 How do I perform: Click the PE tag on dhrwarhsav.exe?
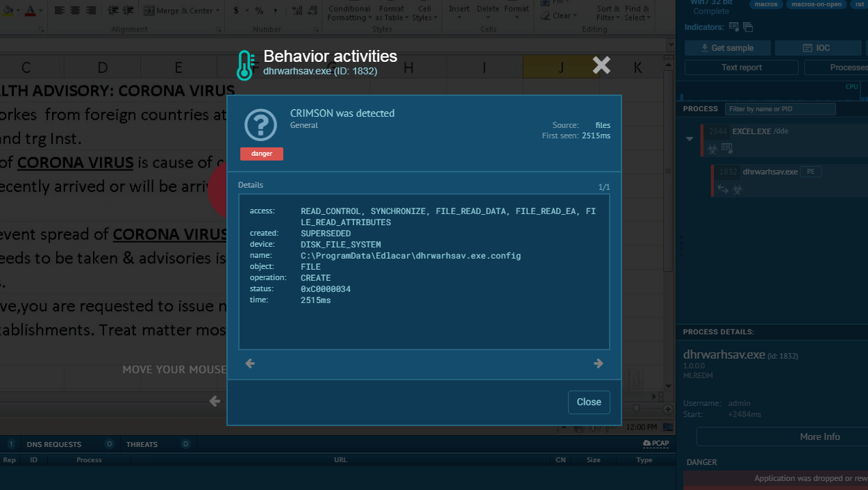(x=811, y=172)
